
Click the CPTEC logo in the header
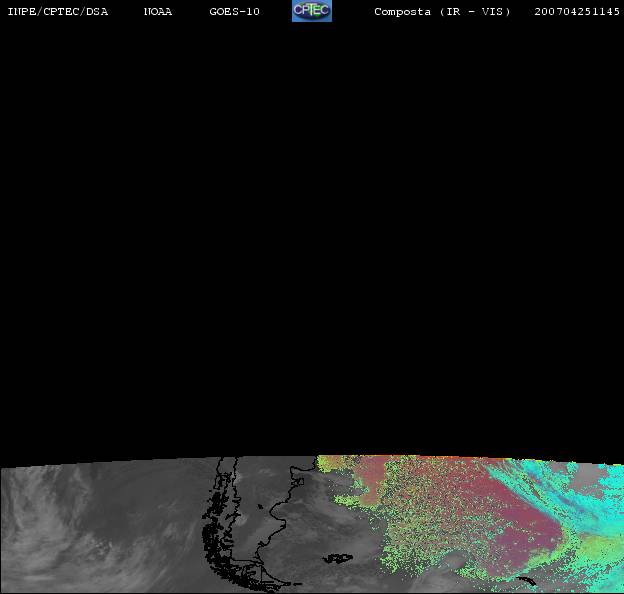312,11
